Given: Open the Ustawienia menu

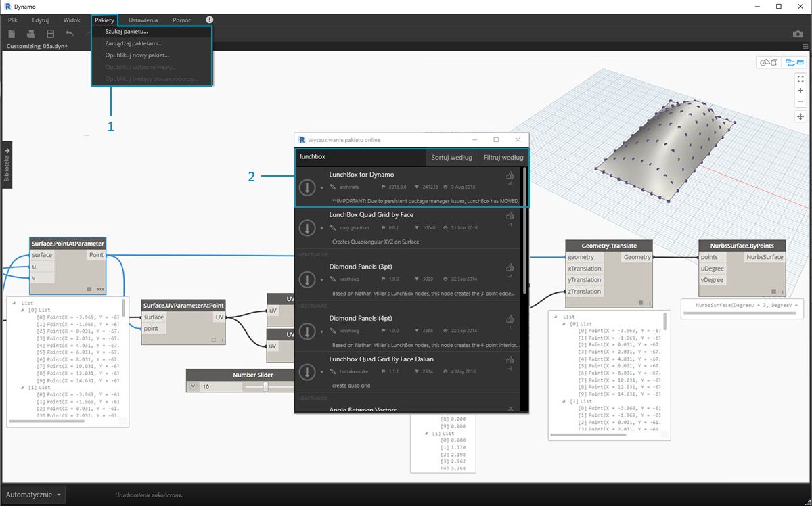Looking at the screenshot, I should (x=143, y=20).
